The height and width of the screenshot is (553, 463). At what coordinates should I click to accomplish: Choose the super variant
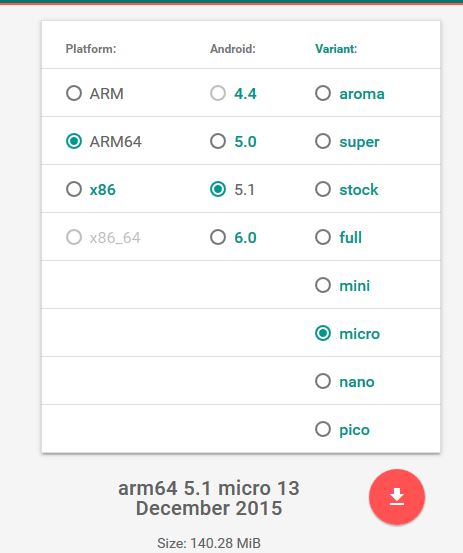point(323,141)
